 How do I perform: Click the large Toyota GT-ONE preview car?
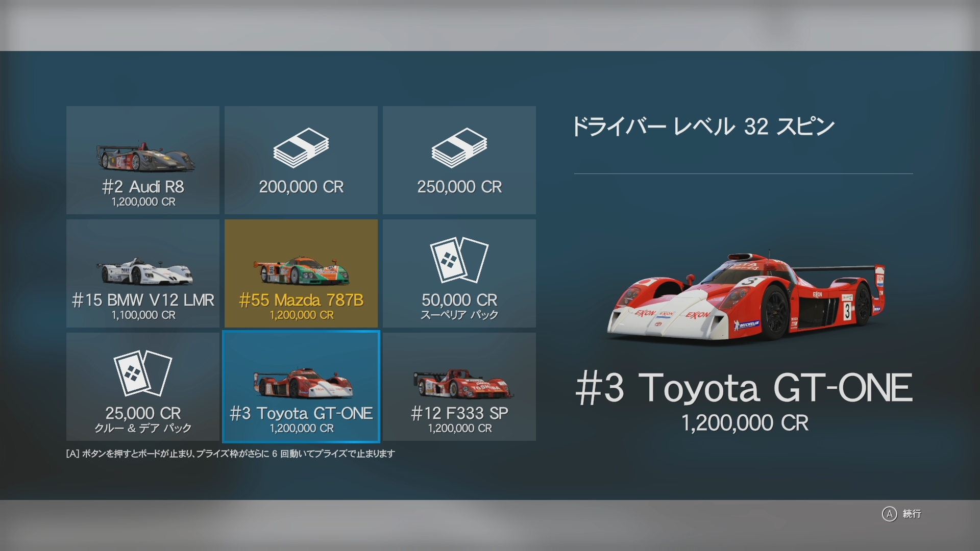click(x=746, y=296)
